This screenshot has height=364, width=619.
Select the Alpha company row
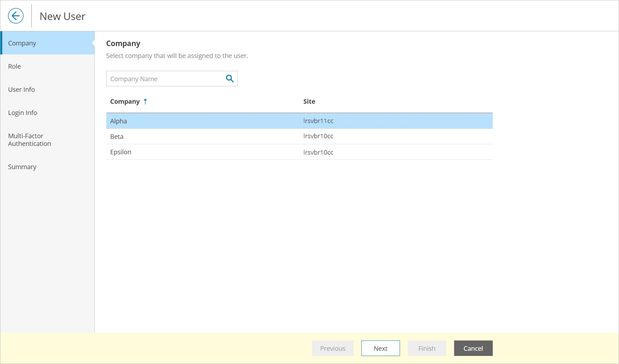click(x=119, y=121)
